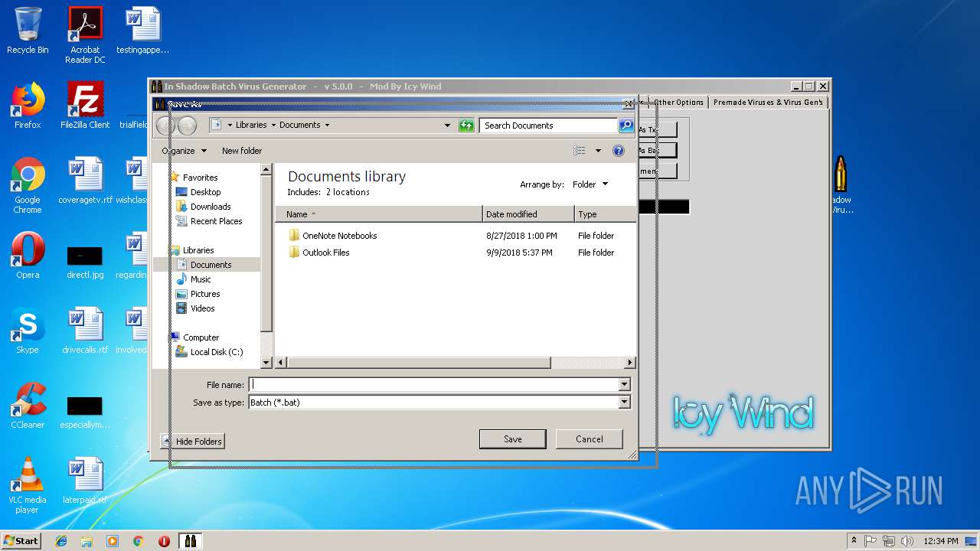Sort by Date modified column header

point(528,214)
